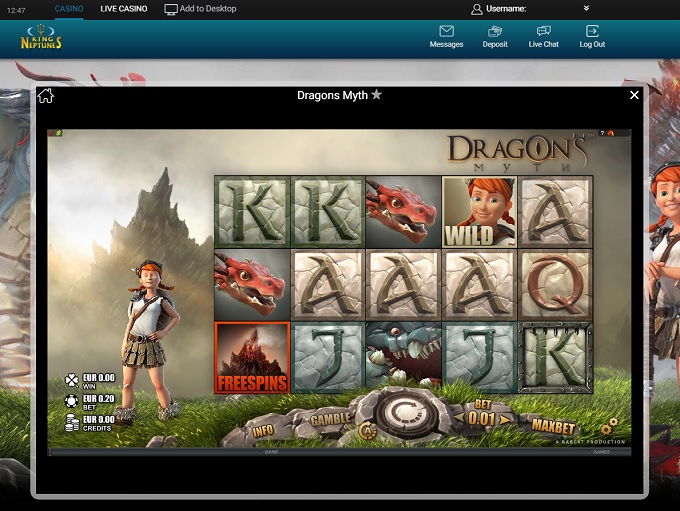Open game settings gears icon
The image size is (680, 511).
tap(609, 427)
